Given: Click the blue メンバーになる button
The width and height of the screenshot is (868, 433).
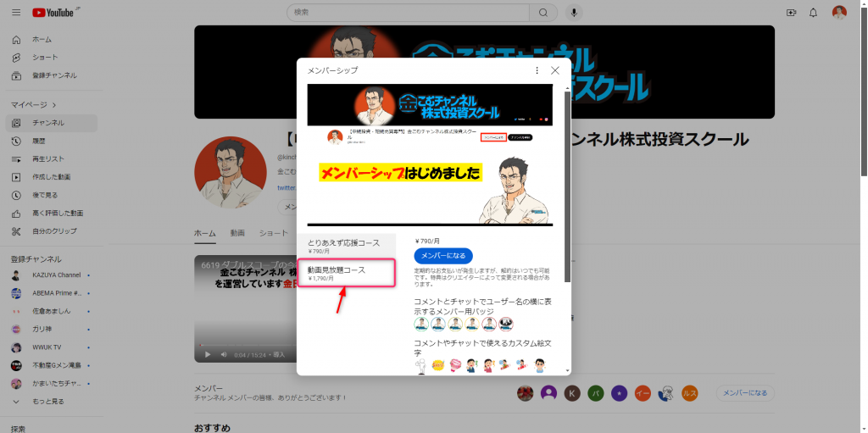Looking at the screenshot, I should tap(443, 256).
